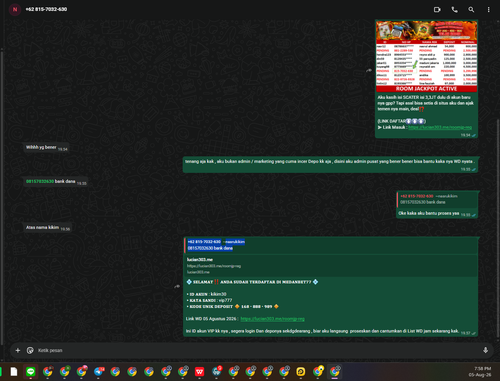This screenshot has width=500, height=381.
Task: Open the Room Jackpot Active image
Action: point(427,56)
